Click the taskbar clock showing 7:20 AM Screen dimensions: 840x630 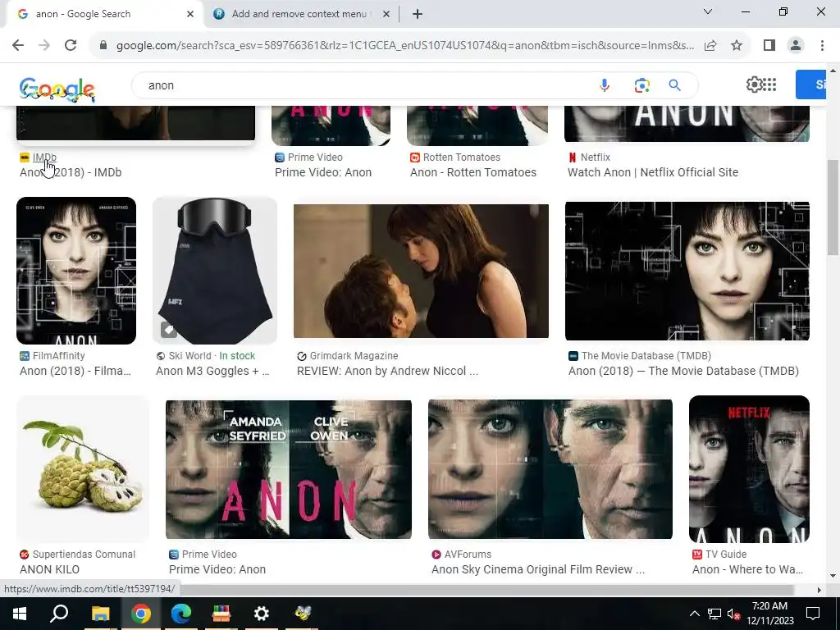coord(769,614)
